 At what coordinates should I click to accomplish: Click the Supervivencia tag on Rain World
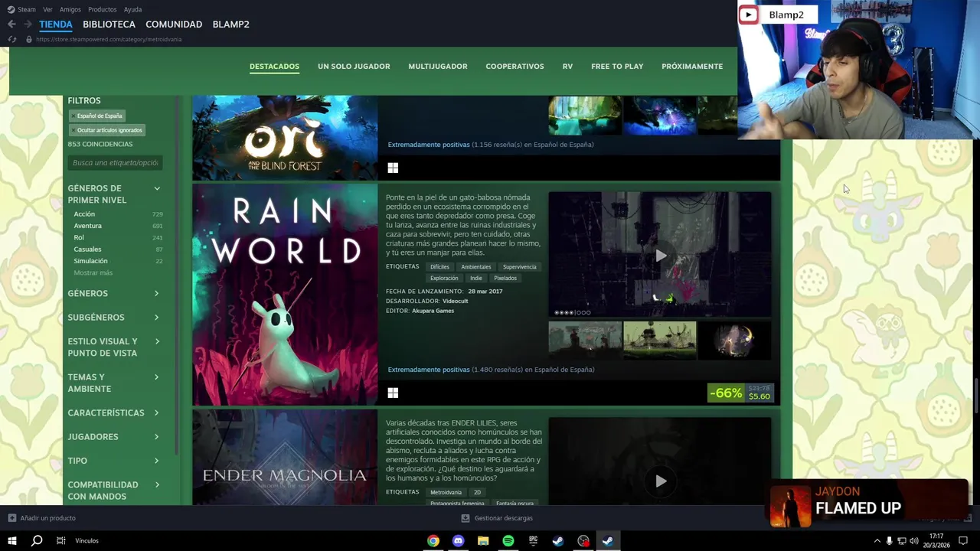520,267
